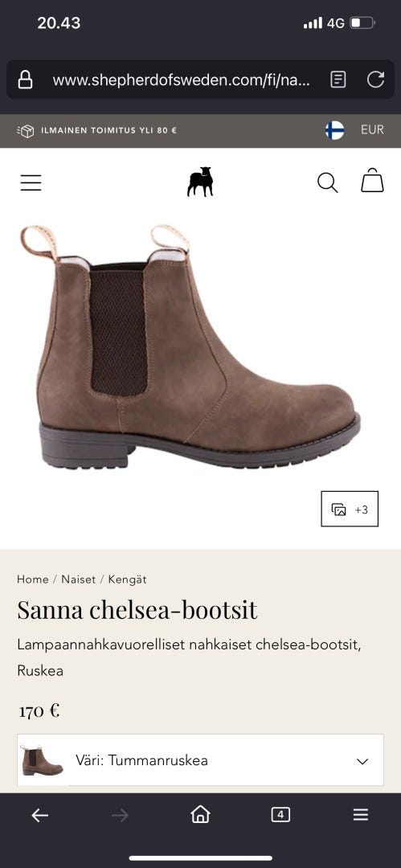The height and width of the screenshot is (868, 401).
Task: Tap the shepherdofsweden.com address bar
Action: (x=181, y=80)
